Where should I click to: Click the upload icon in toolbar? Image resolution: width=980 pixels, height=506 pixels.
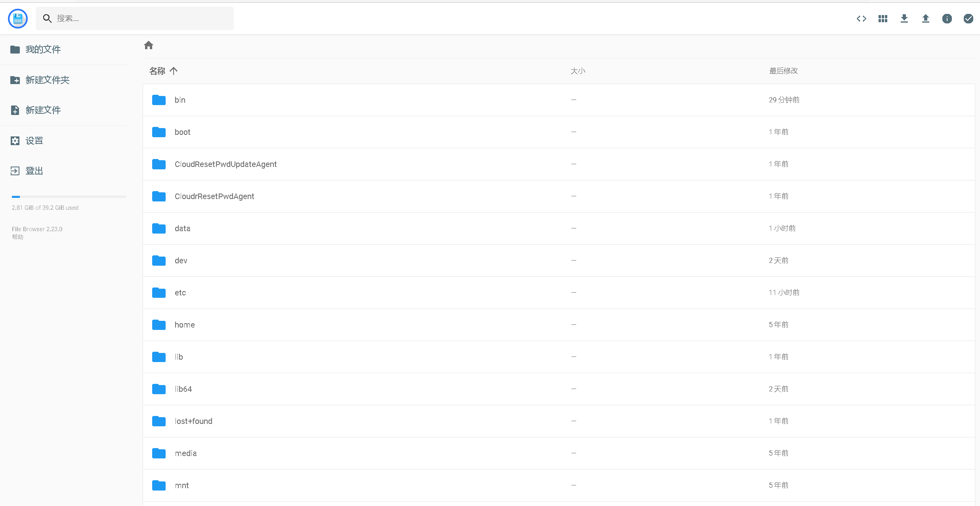click(925, 19)
